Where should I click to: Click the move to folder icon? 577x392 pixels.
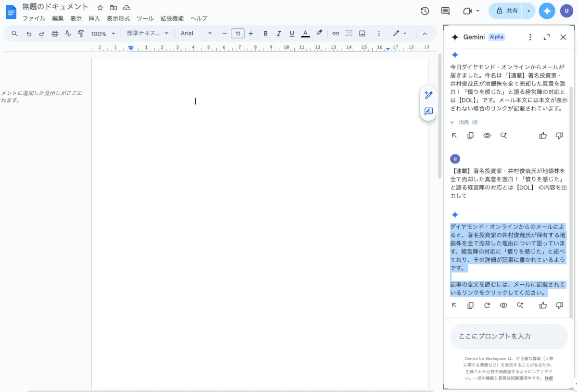coord(113,8)
